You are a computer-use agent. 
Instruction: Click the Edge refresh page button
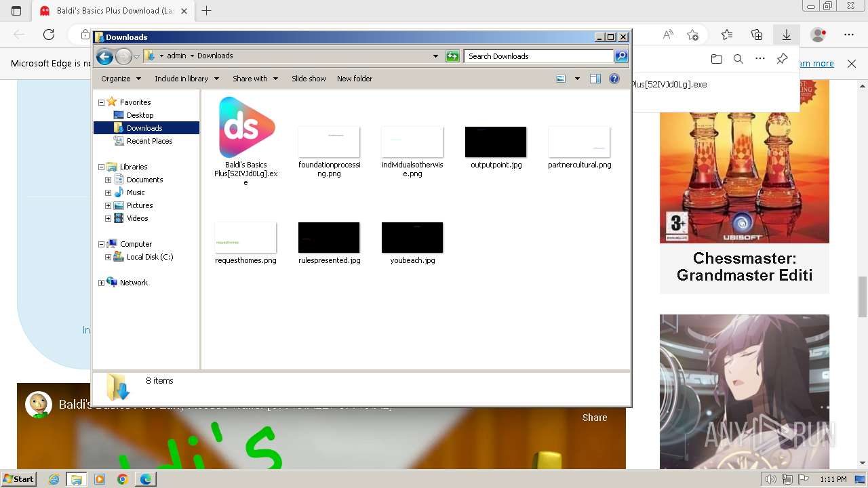[x=49, y=35]
